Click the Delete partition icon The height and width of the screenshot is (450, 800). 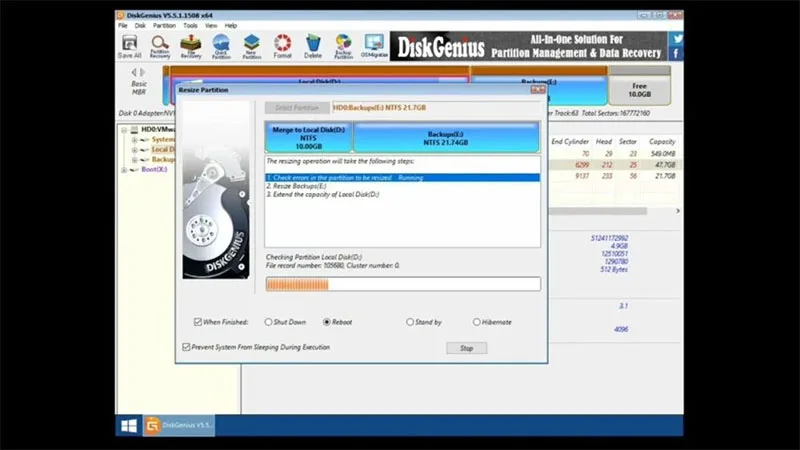click(x=313, y=46)
